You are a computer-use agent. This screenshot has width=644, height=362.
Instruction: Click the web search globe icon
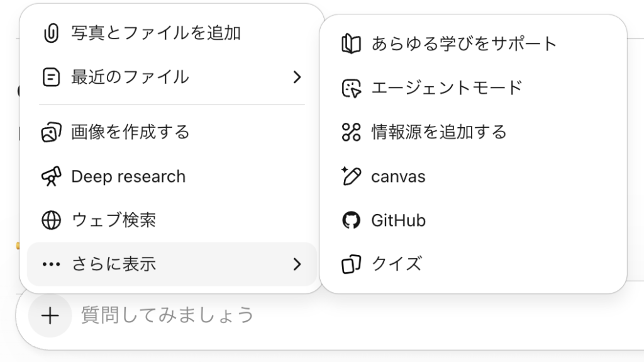click(51, 220)
